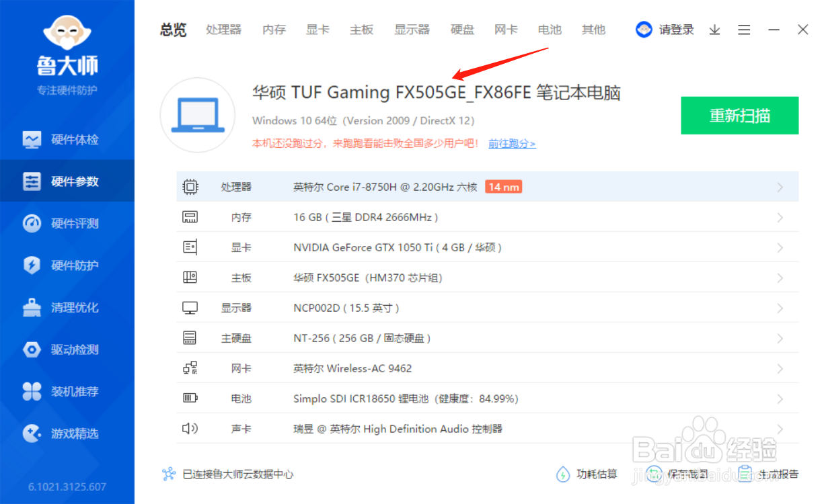Click the 瑞昱 High Definition Audio text
Screen dimensions: 824x504
click(x=398, y=429)
